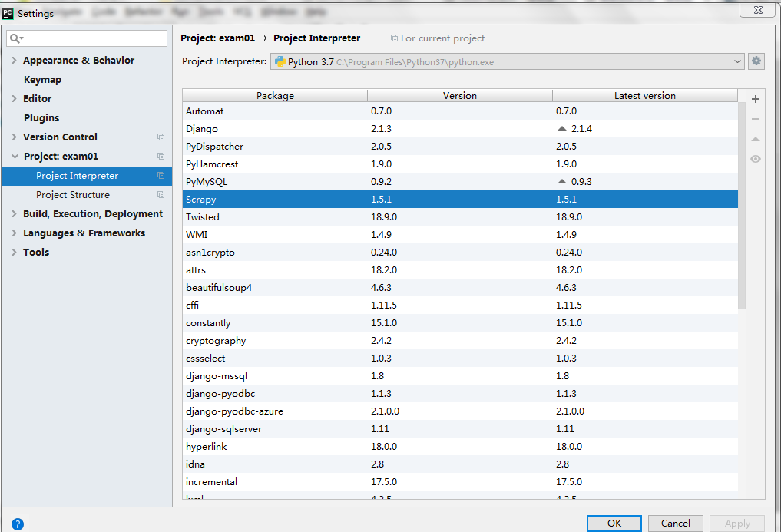Click the PyMySQL upgrade-available arrow icon

pyautogui.click(x=562, y=182)
